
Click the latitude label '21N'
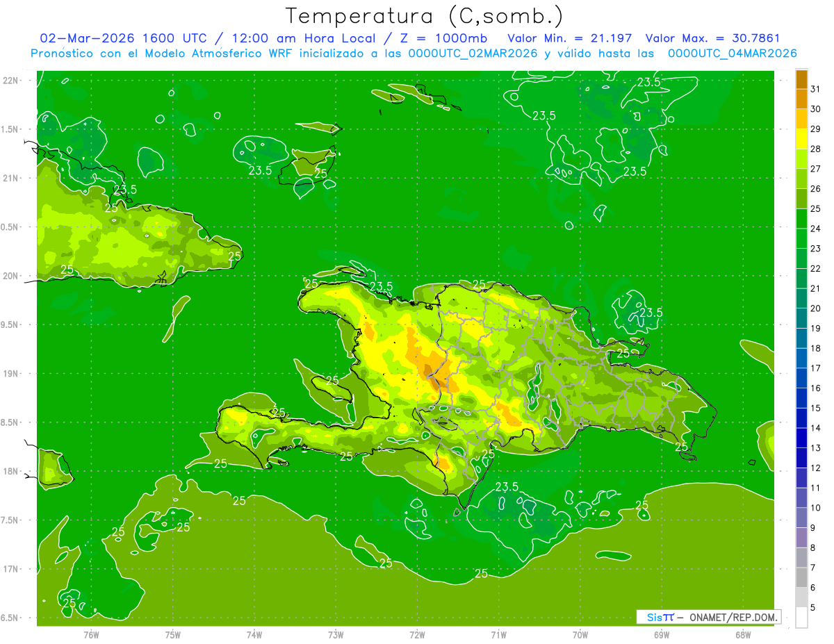(x=10, y=178)
